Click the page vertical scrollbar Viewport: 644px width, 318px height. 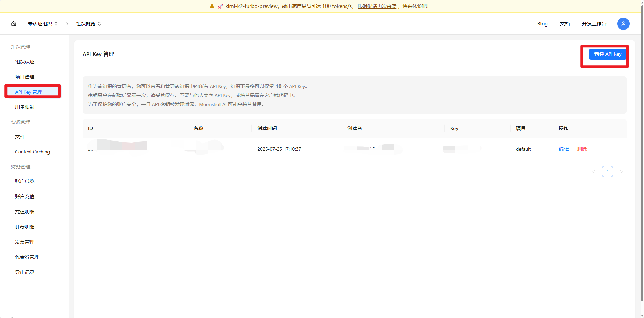click(x=642, y=153)
